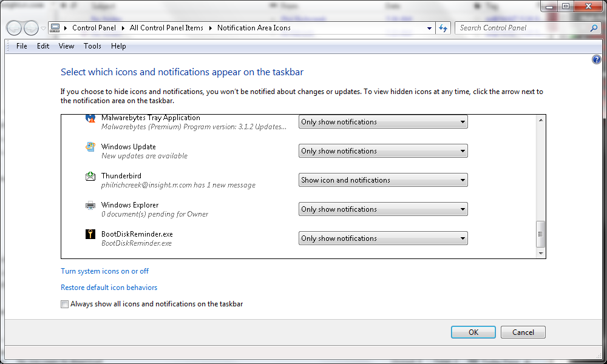
Task: Click the Windows Explorer printer icon
Action: [90, 206]
